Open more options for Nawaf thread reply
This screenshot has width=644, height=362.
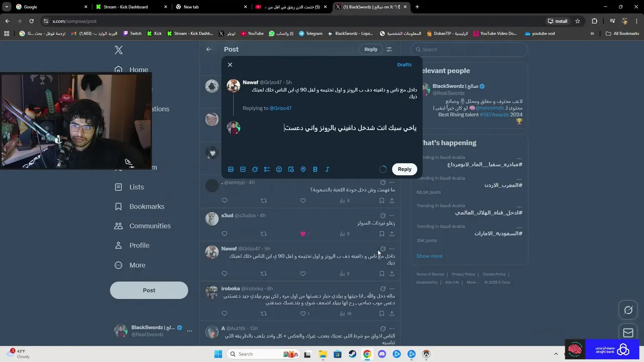coord(392,249)
